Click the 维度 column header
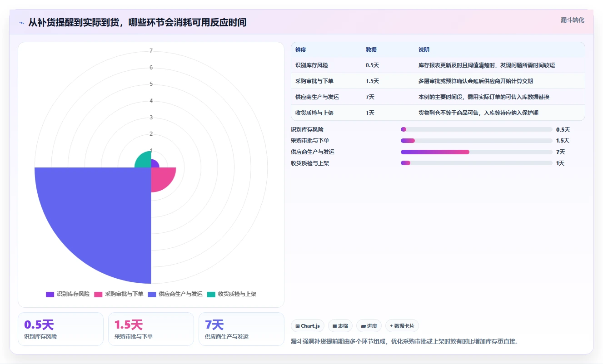 (x=301, y=50)
